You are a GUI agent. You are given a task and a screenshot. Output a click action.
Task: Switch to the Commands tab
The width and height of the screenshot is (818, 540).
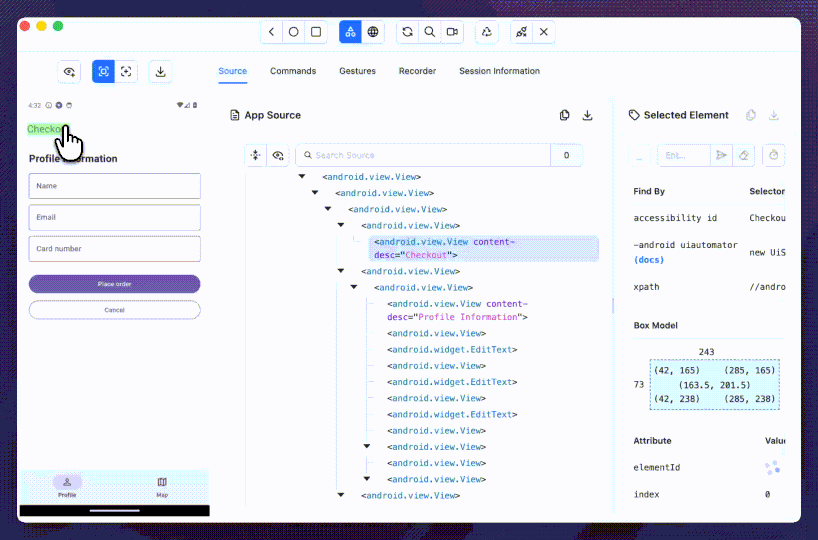tap(293, 71)
